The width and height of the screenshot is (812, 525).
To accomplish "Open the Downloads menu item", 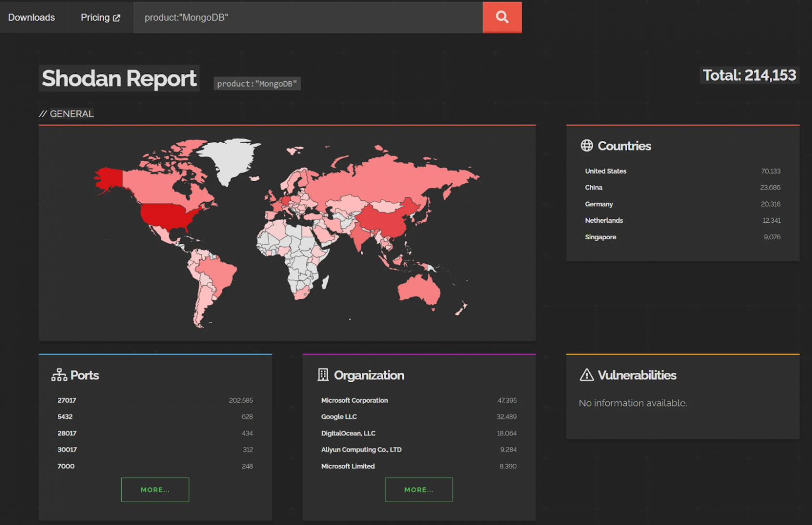I will (x=31, y=17).
